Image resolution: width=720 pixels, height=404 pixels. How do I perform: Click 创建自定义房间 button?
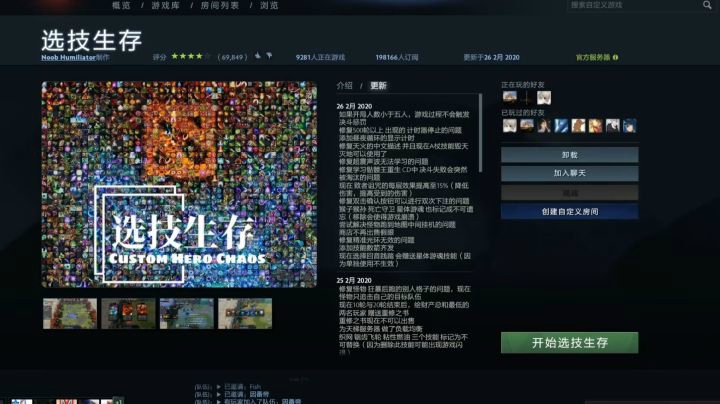[x=569, y=212]
